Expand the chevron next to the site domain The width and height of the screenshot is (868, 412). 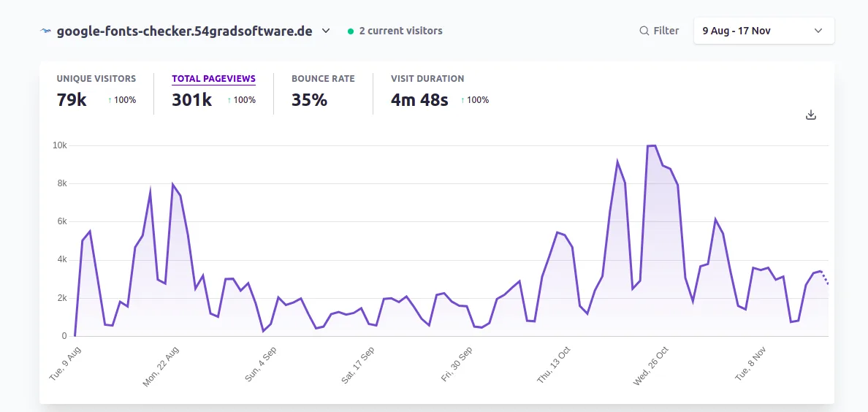coord(326,31)
